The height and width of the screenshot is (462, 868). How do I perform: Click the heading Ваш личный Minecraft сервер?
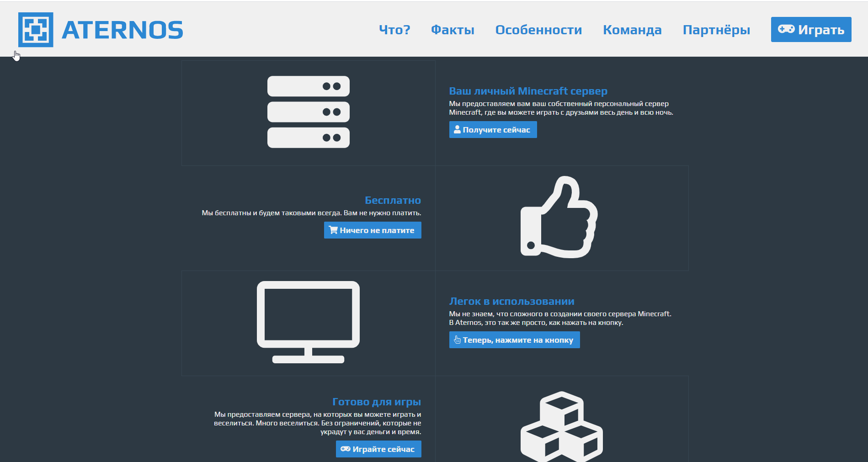click(x=528, y=91)
